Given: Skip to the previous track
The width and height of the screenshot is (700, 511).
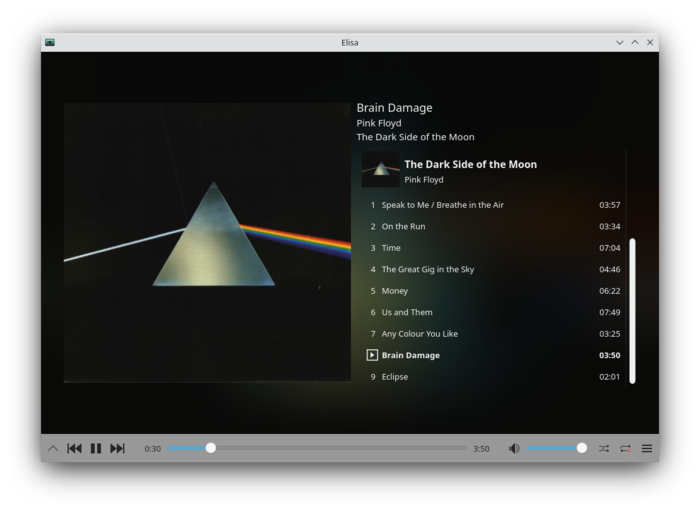Looking at the screenshot, I should tap(74, 449).
